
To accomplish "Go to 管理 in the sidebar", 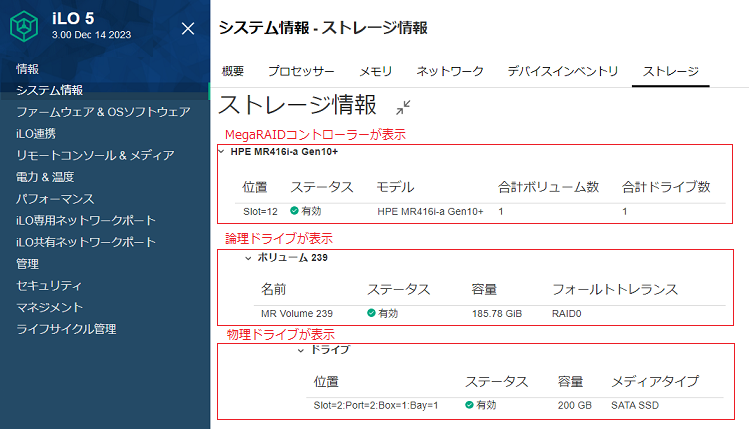I will tap(27, 264).
